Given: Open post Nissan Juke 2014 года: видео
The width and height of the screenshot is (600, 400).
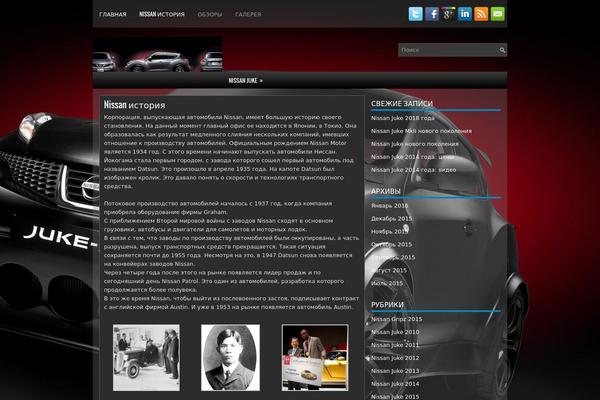Looking at the screenshot, I should pos(413,170).
